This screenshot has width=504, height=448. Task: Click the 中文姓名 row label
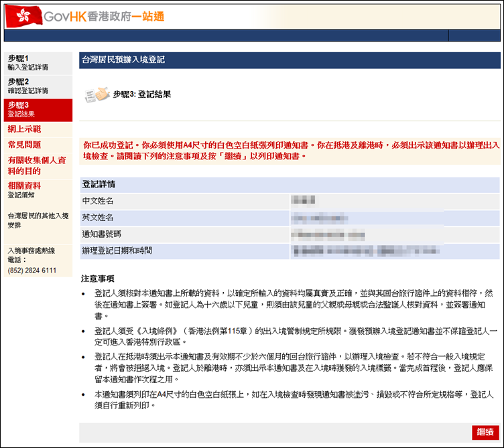98,201
